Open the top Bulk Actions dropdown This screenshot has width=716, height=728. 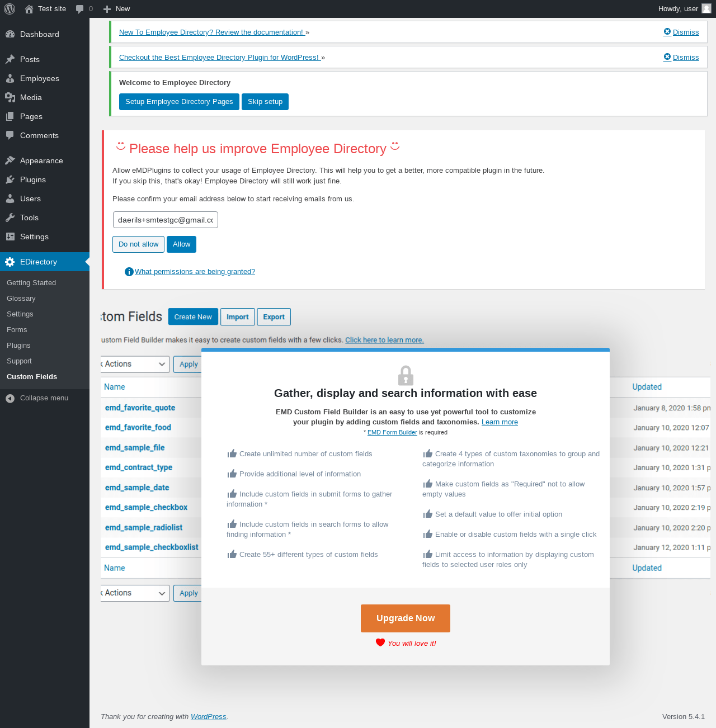135,364
